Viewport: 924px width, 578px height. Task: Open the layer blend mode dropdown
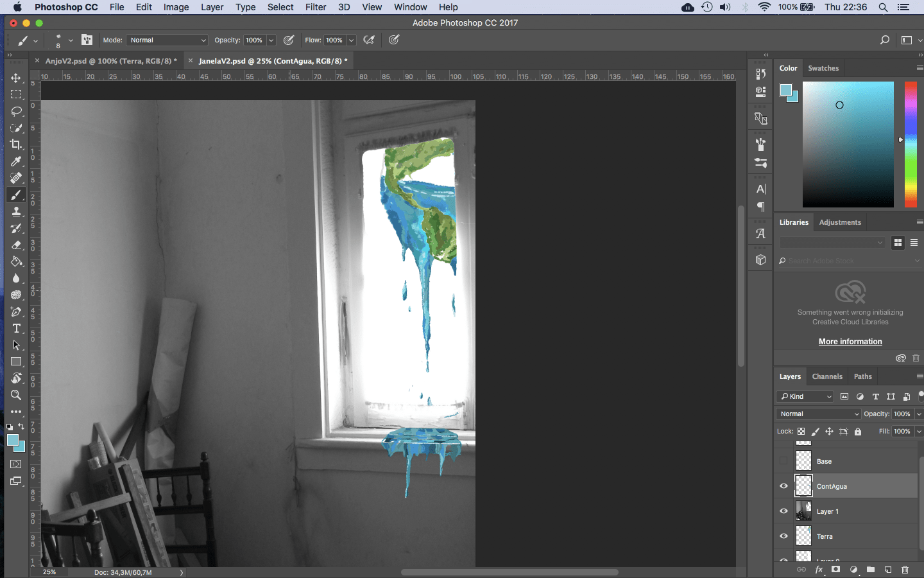[x=818, y=414]
